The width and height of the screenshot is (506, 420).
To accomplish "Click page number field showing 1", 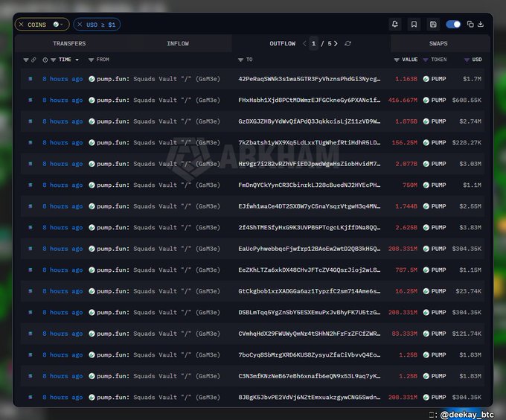I will 313,44.
